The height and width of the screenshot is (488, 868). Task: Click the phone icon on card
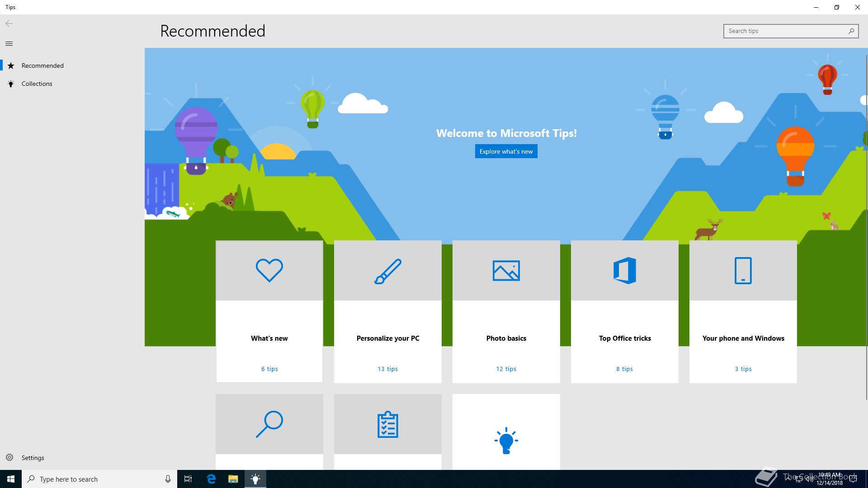click(743, 270)
